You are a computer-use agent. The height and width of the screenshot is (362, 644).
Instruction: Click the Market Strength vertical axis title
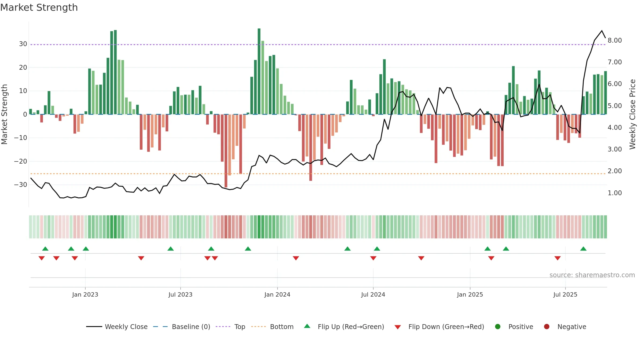pos(4,114)
